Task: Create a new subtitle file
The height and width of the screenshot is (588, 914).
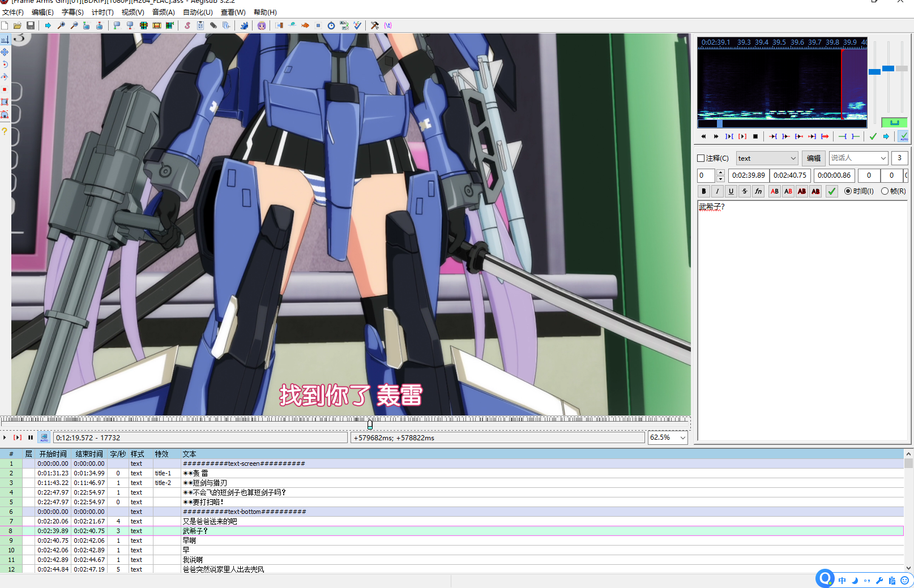Action: point(5,25)
